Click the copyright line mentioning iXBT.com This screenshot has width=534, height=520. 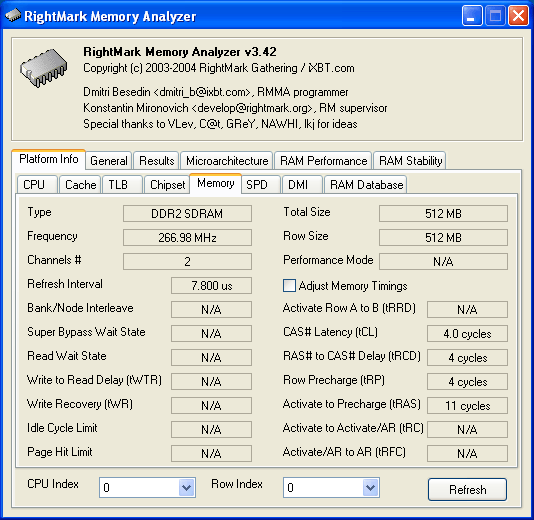(219, 68)
